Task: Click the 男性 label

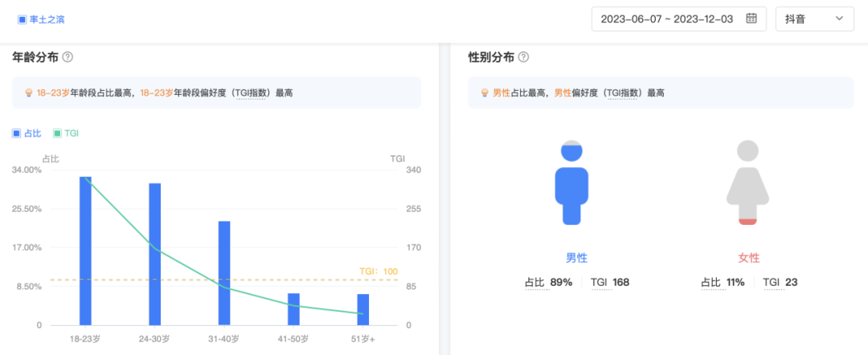Action: point(576,258)
